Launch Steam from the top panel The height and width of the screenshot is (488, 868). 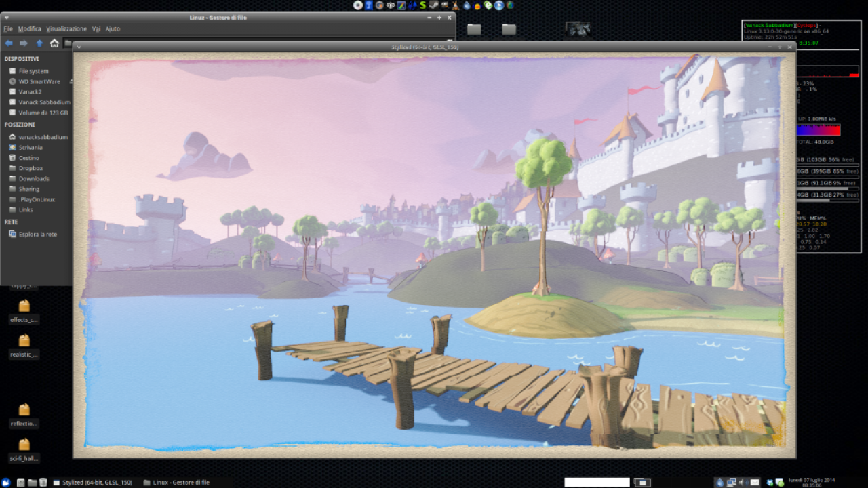tap(434, 5)
